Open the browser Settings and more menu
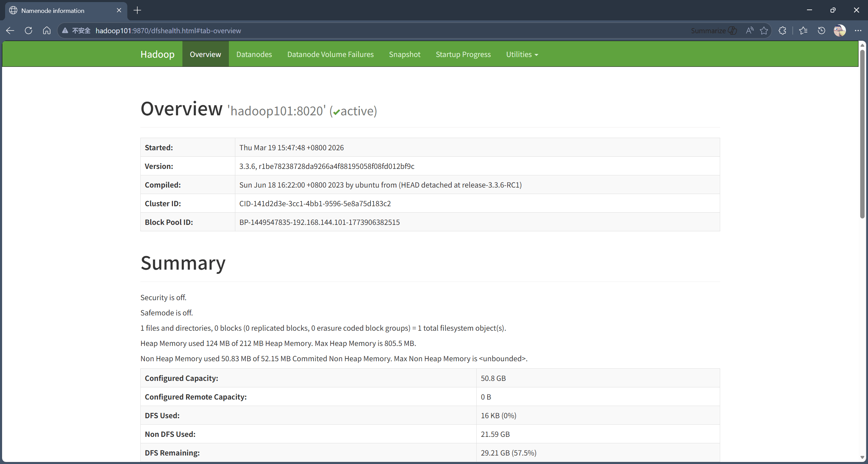The width and height of the screenshot is (868, 464). click(x=858, y=31)
